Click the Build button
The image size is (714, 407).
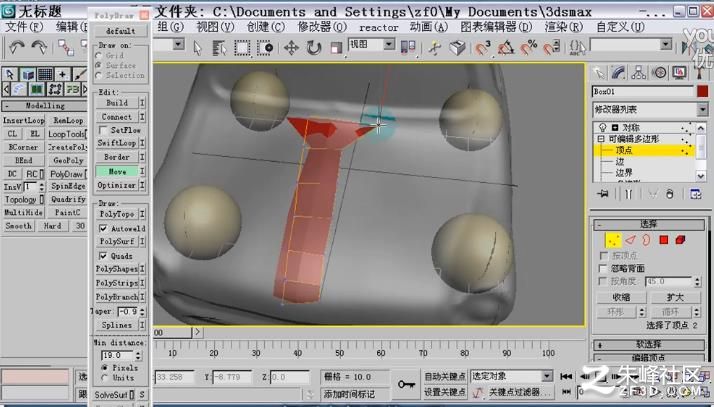point(117,103)
